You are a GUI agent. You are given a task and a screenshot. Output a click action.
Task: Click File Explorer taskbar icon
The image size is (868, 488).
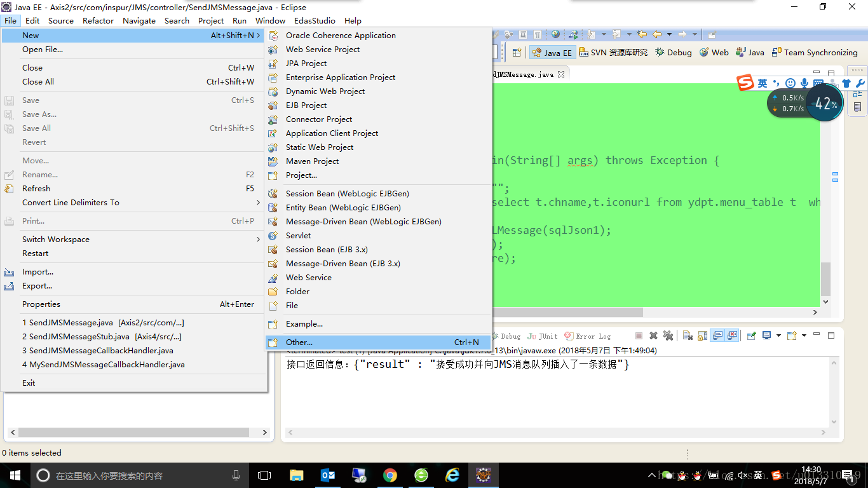[297, 475]
